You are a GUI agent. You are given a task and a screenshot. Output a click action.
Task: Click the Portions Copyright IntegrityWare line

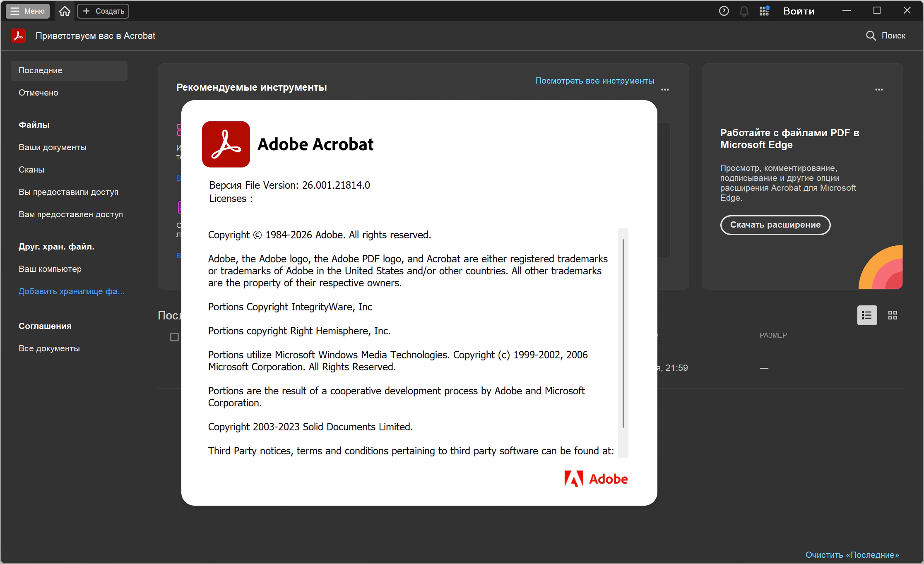point(290,307)
